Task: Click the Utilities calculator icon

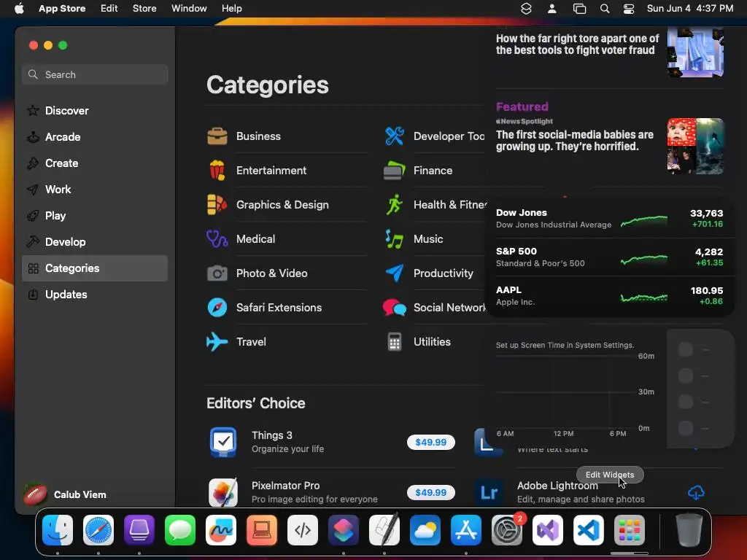Action: 395,342
